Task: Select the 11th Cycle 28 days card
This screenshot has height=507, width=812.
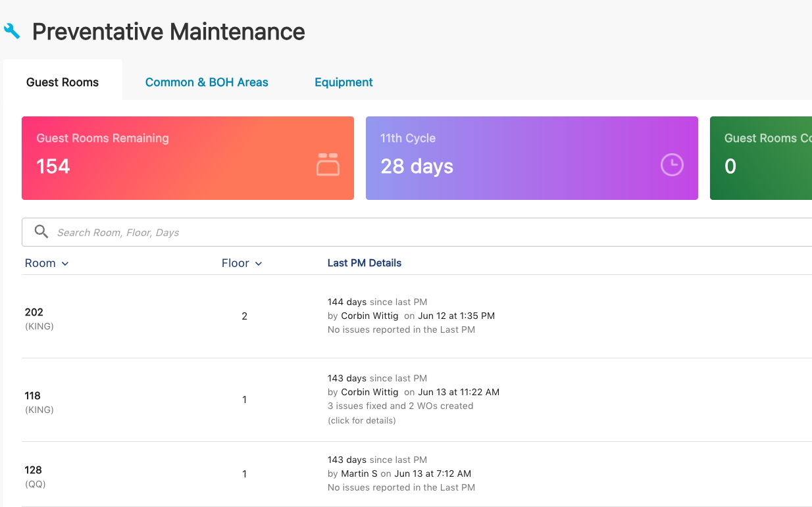Action: pos(531,158)
